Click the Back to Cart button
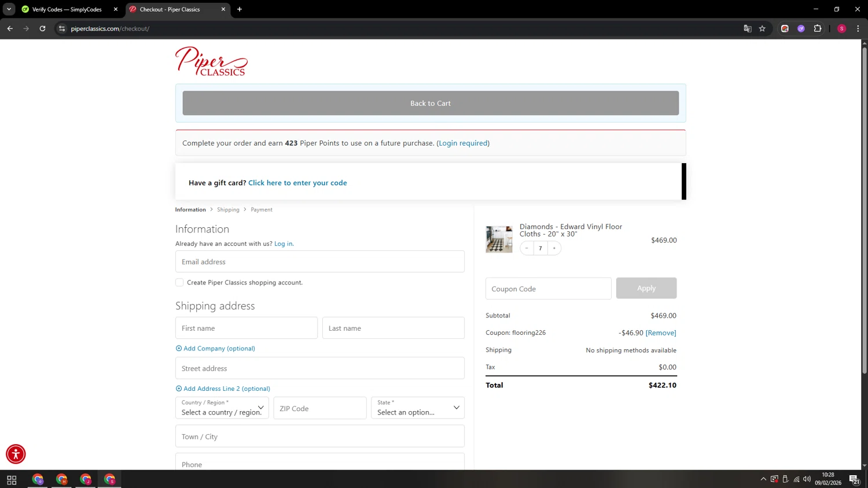Screen dimensions: 868x488 point(431,103)
